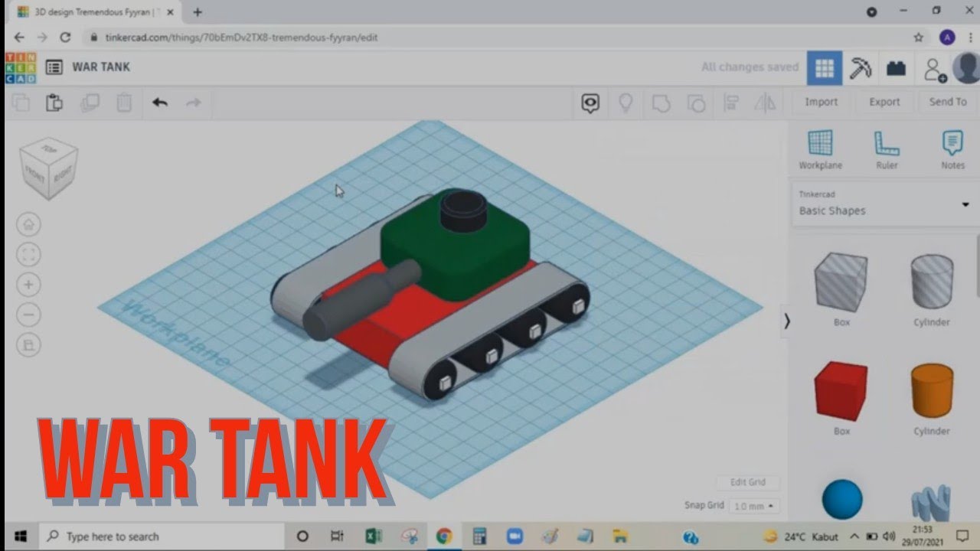Toggle notes visibility speech bubble icon

click(590, 103)
